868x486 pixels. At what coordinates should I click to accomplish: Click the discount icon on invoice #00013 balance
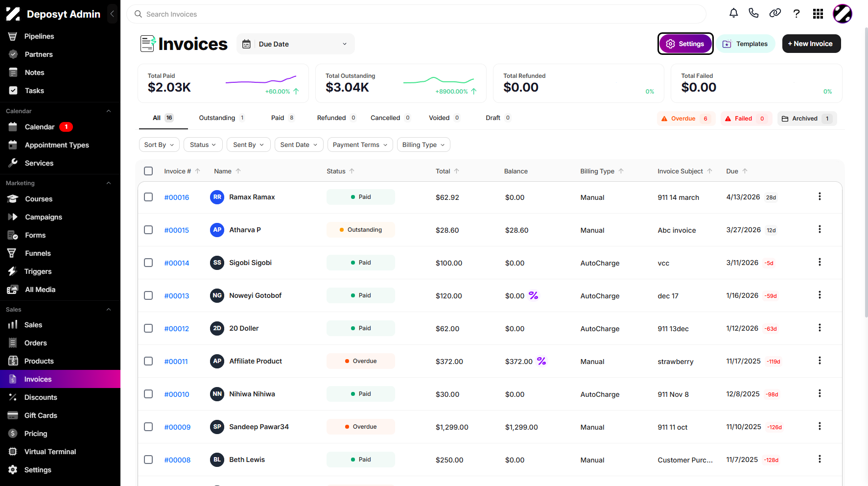tap(534, 295)
